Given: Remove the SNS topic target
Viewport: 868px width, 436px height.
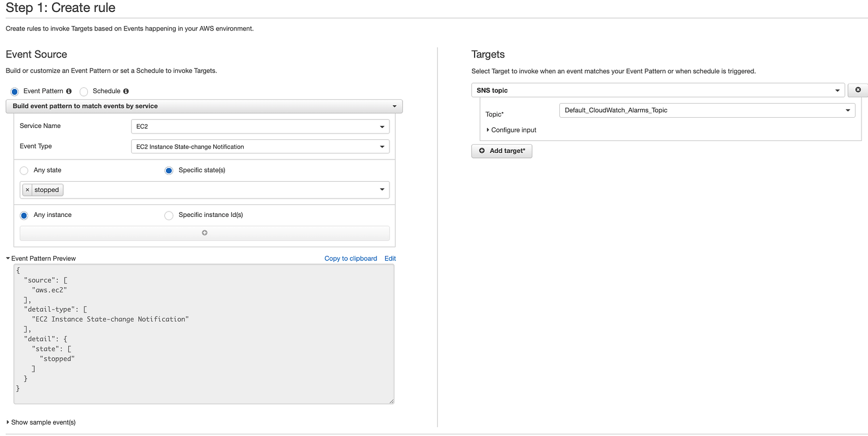Looking at the screenshot, I should pyautogui.click(x=858, y=90).
